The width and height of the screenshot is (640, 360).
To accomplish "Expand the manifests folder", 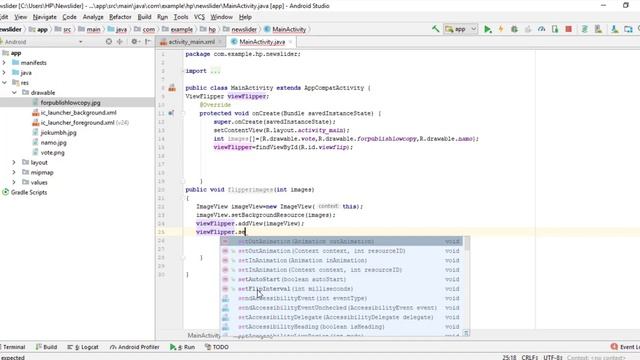I will [x=4, y=62].
